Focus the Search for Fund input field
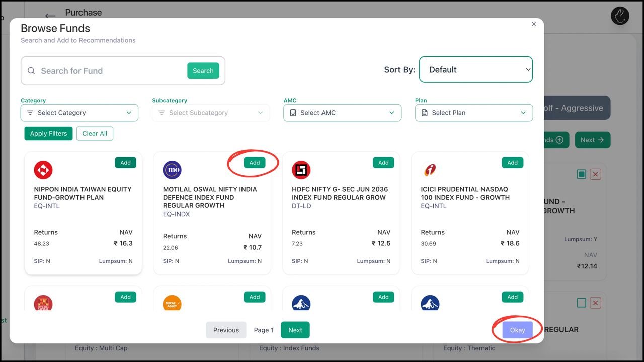The height and width of the screenshot is (362, 644). pos(111,71)
